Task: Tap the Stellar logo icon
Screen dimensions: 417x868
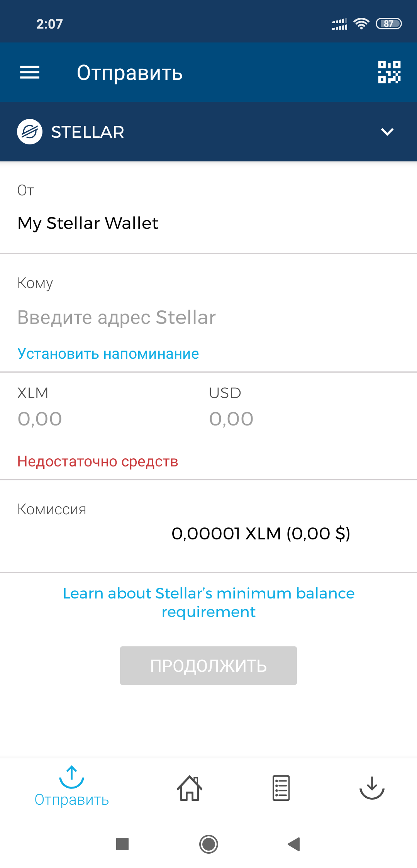Action: pos(30,132)
